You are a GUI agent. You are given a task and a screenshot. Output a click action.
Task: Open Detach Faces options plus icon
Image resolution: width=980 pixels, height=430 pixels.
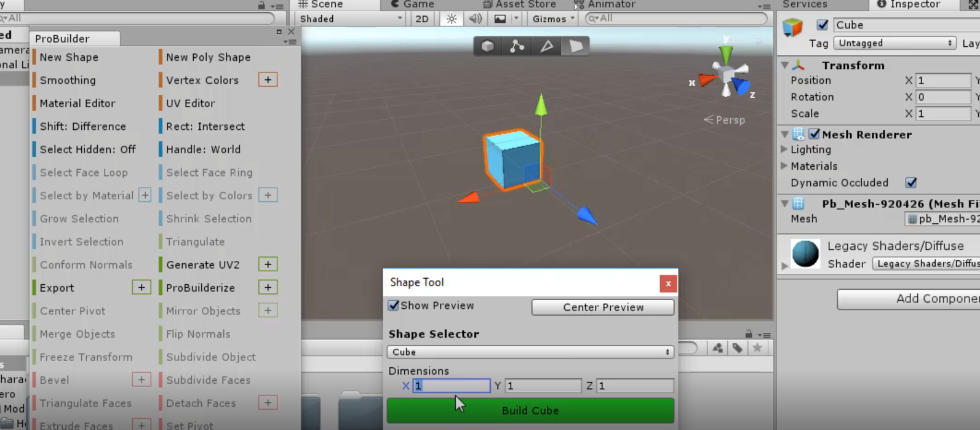[x=268, y=403]
